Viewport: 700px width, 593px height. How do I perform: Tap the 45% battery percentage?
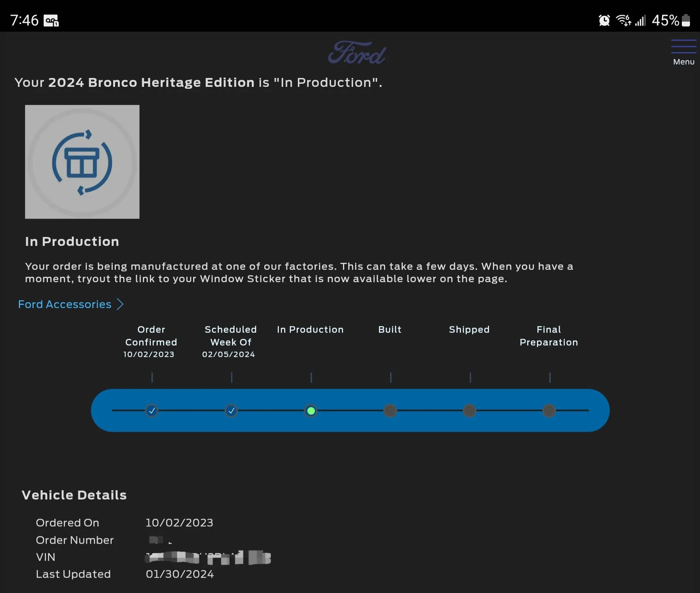tap(665, 20)
